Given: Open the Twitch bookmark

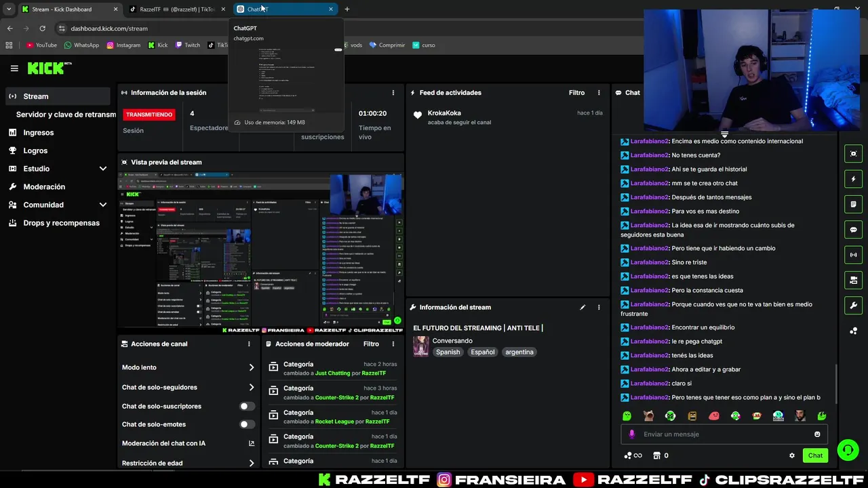Looking at the screenshot, I should tap(188, 45).
